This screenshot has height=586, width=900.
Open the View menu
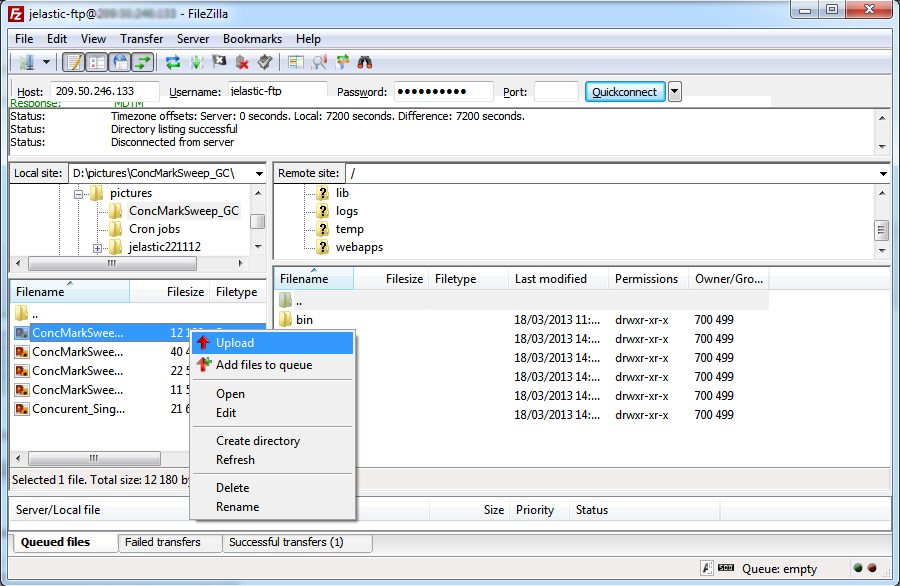[x=93, y=39]
